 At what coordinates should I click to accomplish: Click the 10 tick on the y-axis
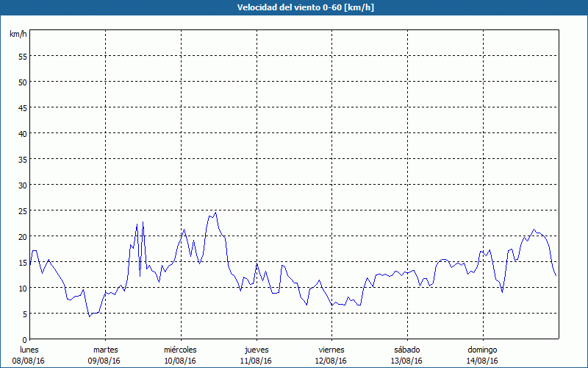pos(22,288)
